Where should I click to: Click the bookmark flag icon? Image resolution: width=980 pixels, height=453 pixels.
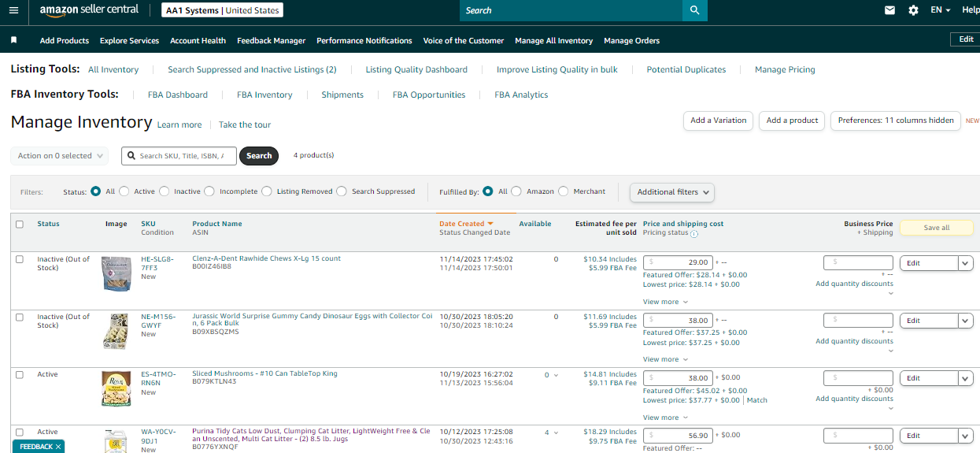[x=14, y=40]
